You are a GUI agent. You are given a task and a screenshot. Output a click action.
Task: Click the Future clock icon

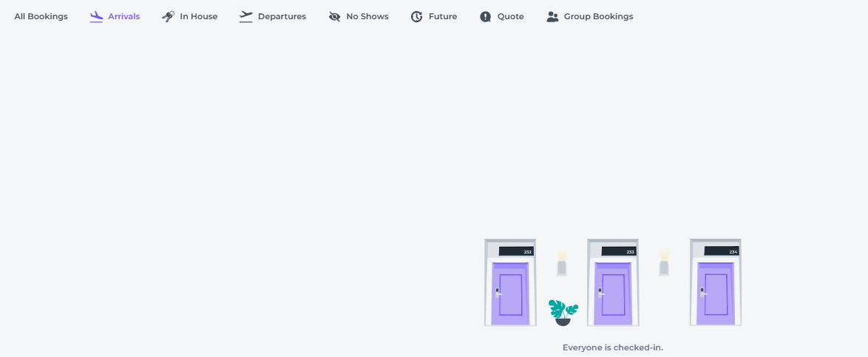pos(417,16)
